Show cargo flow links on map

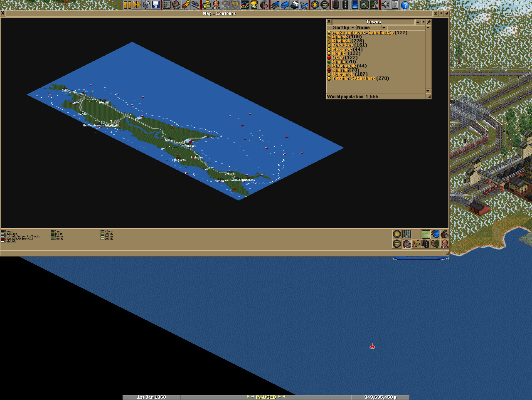tap(416, 244)
